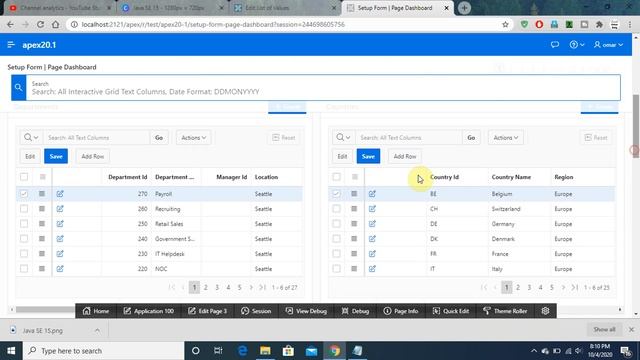
Task: Click the edit pencil icon for IT Helpdesk
Action: pyautogui.click(x=60, y=253)
